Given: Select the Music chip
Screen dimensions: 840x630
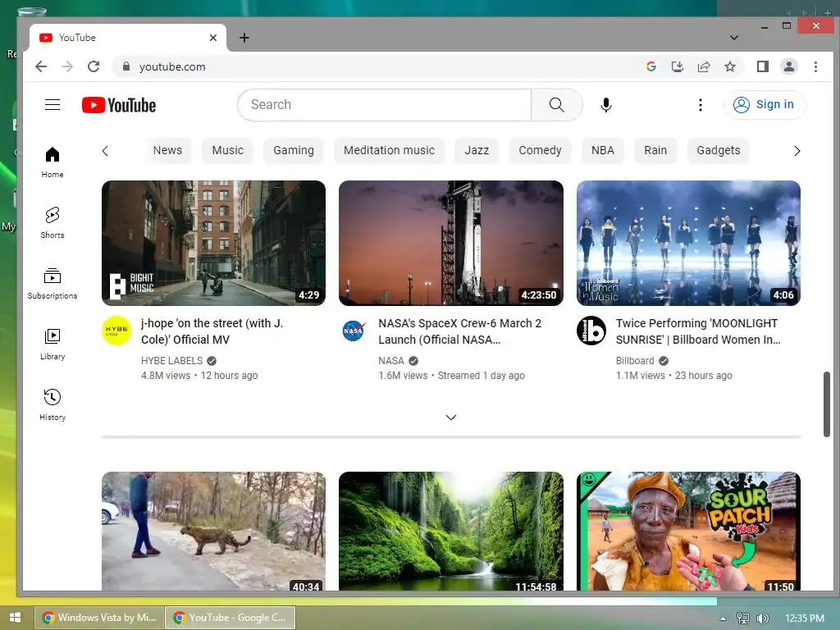Looking at the screenshot, I should pos(228,151).
